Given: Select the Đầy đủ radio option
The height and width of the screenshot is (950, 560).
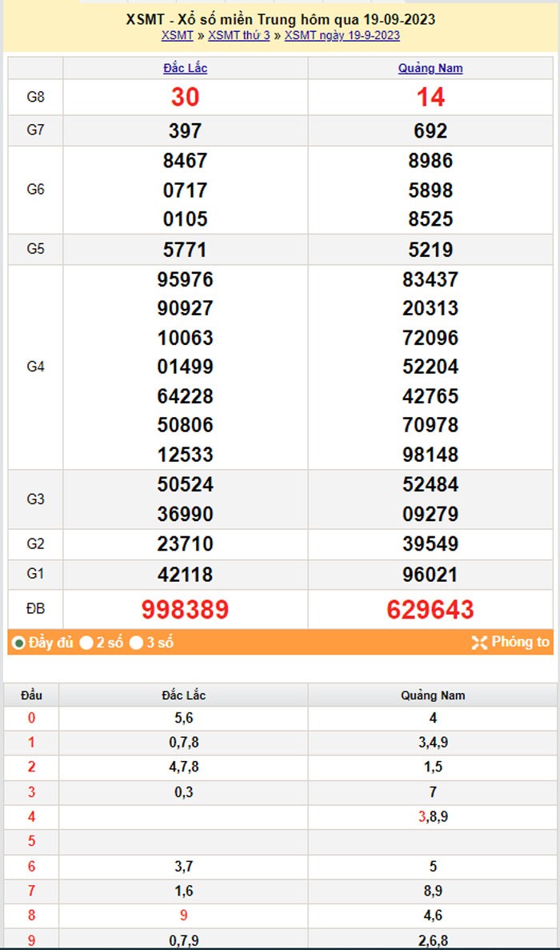Looking at the screenshot, I should [19, 643].
